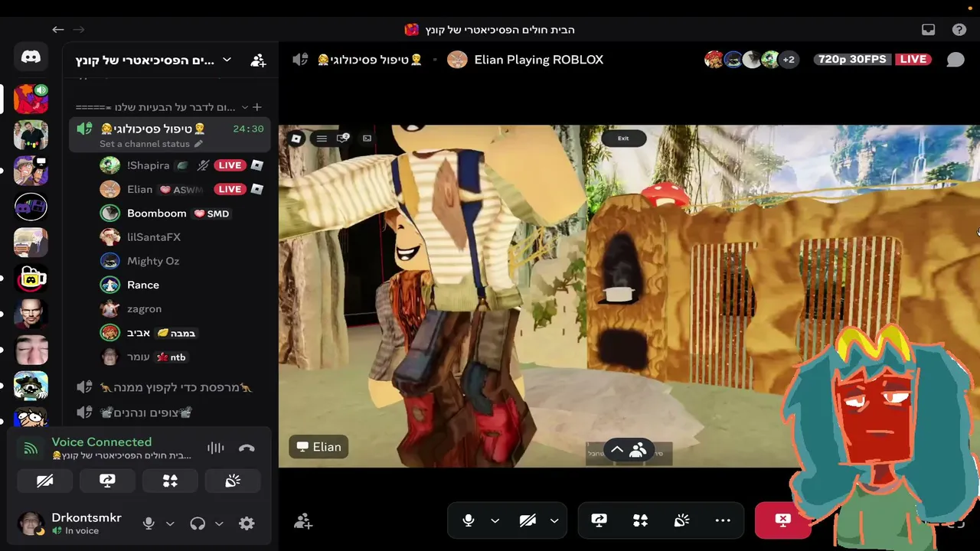Open stream quality 720p 30FPS badge
Image resolution: width=980 pixels, height=551 pixels.
pyautogui.click(x=852, y=60)
